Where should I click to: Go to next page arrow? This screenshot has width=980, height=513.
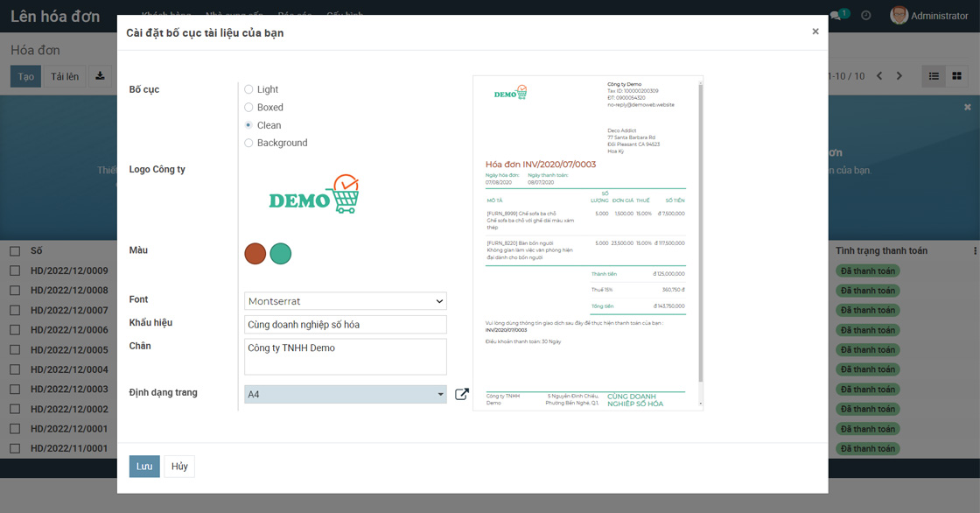click(899, 76)
